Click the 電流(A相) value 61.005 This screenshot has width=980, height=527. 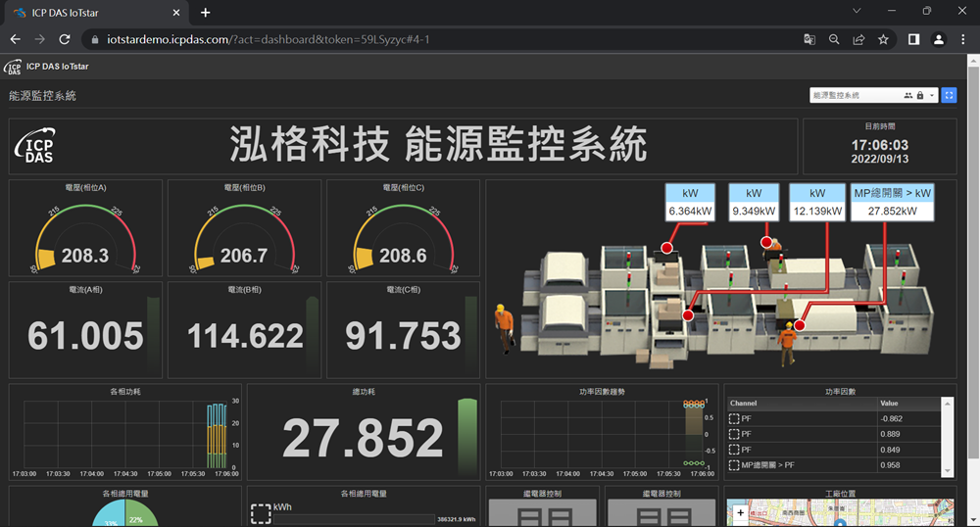[x=85, y=335]
